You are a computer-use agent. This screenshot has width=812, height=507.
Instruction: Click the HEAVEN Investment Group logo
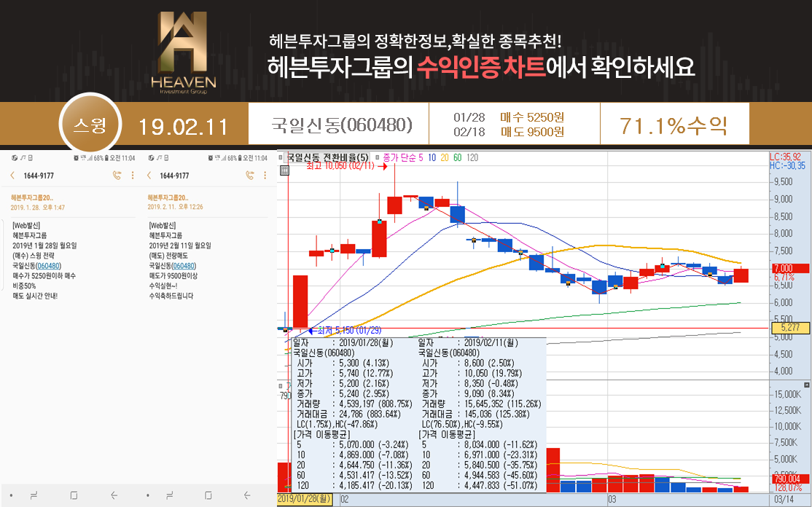pyautogui.click(x=184, y=52)
